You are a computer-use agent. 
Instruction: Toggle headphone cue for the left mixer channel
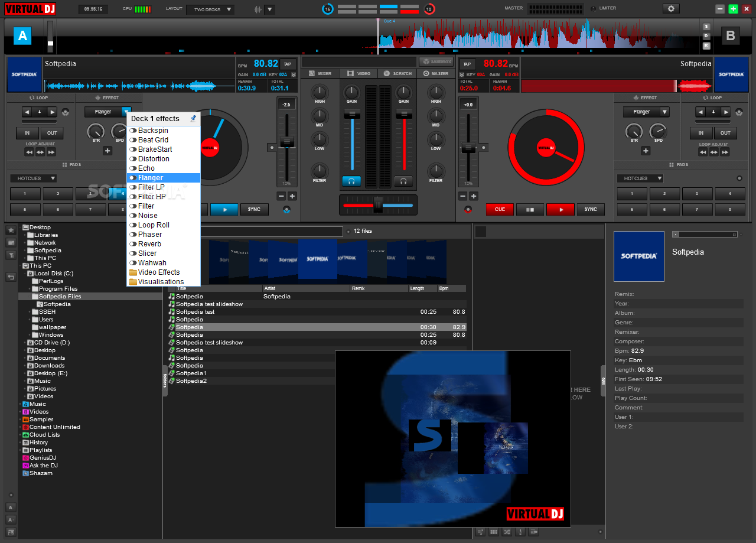coord(351,181)
